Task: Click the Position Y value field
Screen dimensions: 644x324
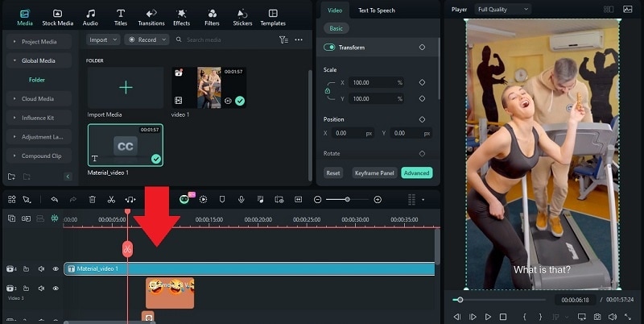Action: click(x=411, y=133)
